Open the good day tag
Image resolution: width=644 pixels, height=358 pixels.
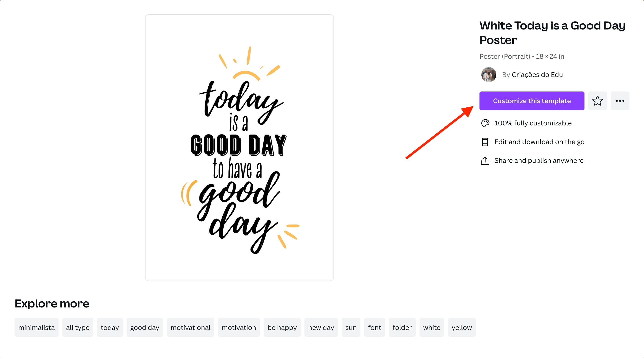point(145,327)
